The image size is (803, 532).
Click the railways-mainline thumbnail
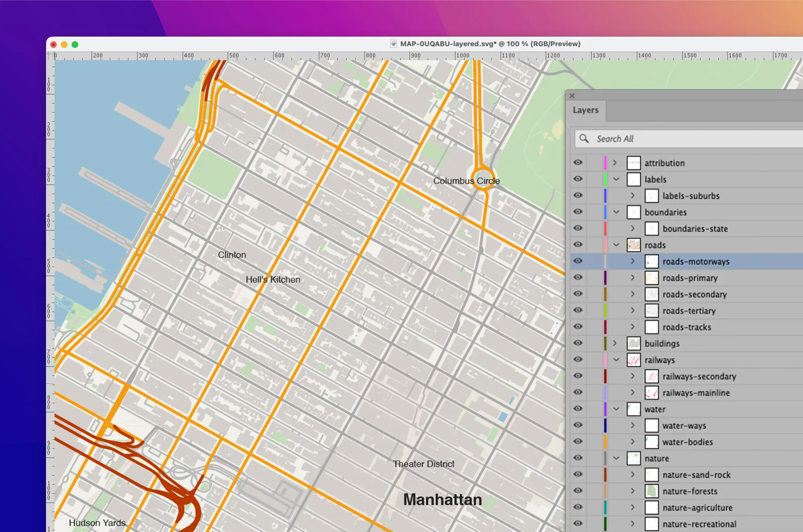pyautogui.click(x=651, y=392)
